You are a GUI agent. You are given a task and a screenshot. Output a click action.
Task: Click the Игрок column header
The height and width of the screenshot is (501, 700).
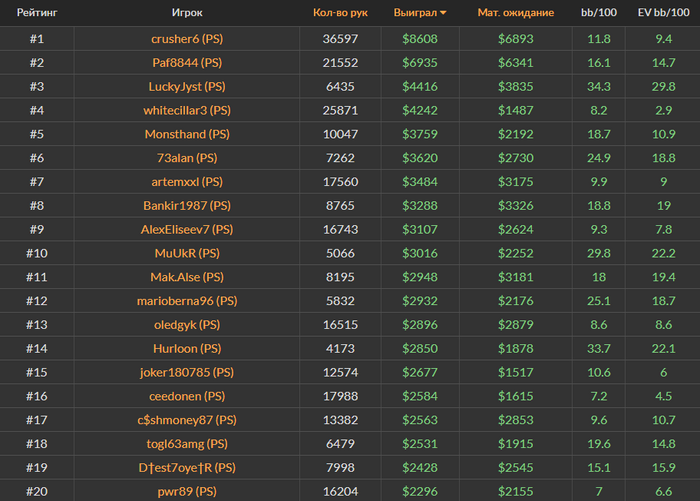[x=187, y=13]
